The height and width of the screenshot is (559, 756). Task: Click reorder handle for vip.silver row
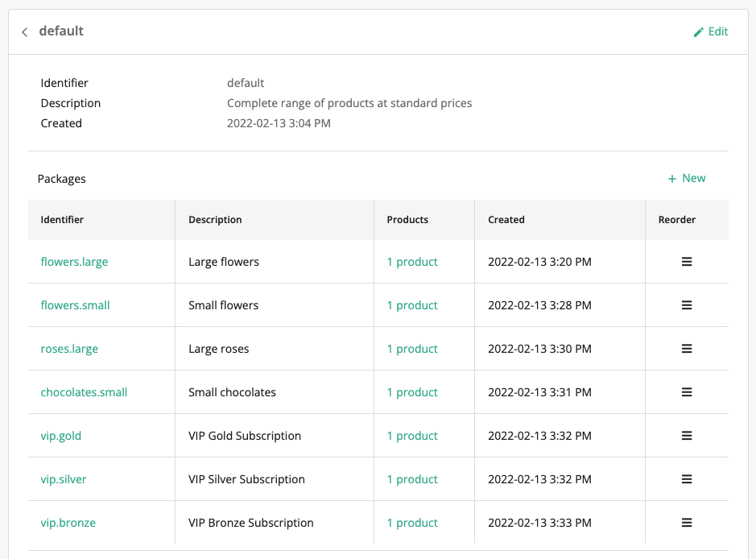(687, 479)
